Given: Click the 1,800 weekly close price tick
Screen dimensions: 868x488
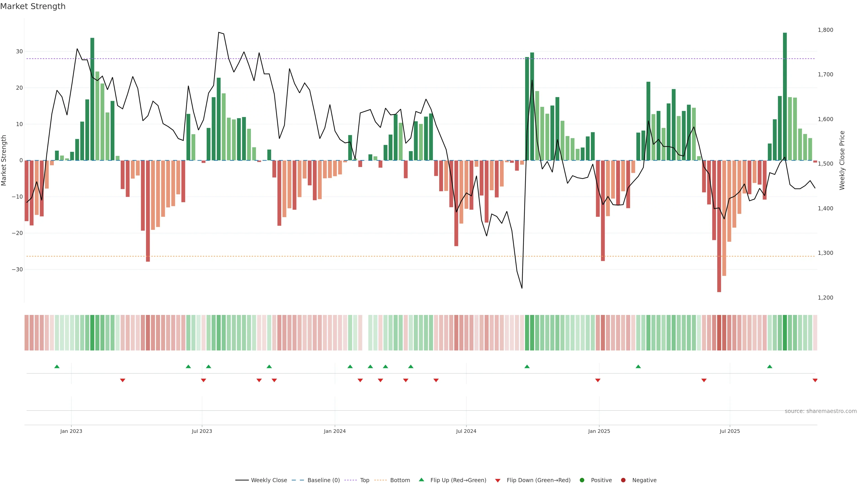Looking at the screenshot, I should click(x=825, y=30).
